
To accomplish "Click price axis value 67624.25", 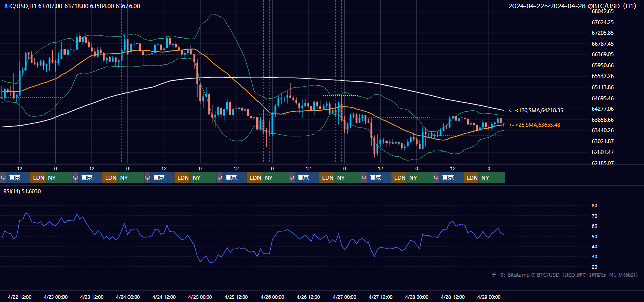I will pyautogui.click(x=603, y=22).
